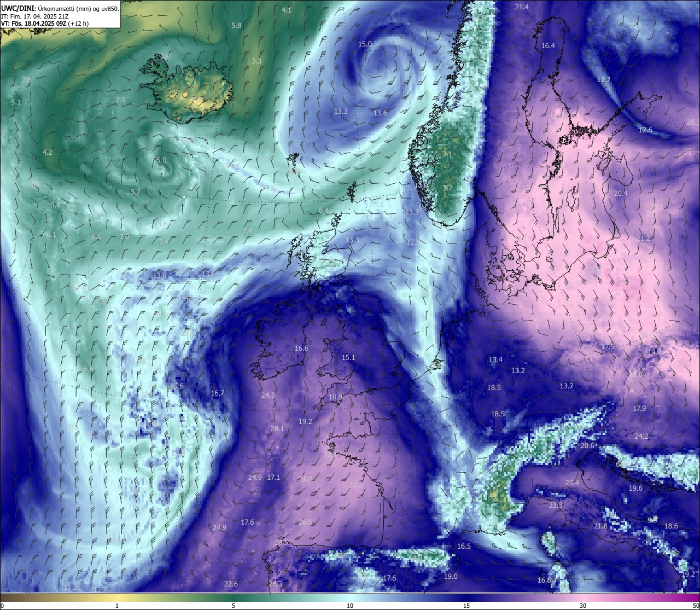Click the 23.3 value label
This screenshot has height=610, width=700.
(x=556, y=506)
